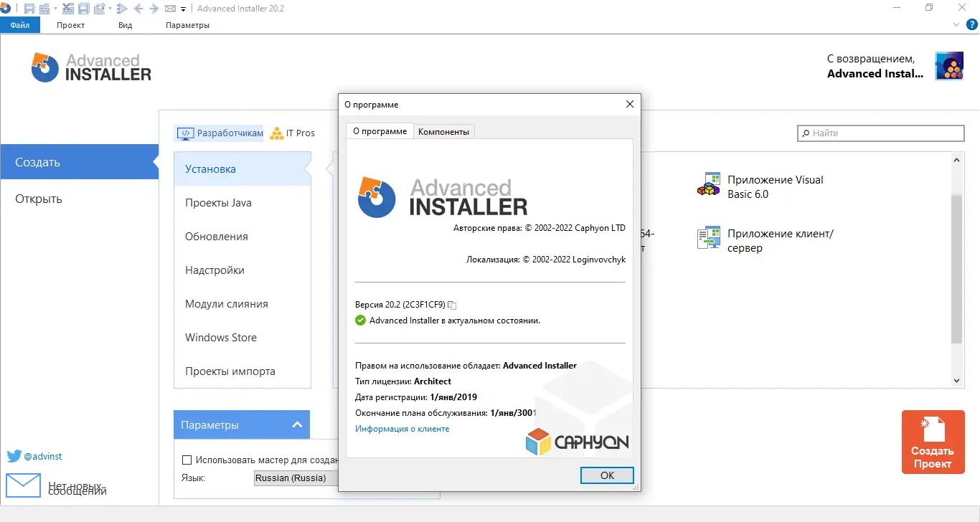The width and height of the screenshot is (980, 522).
Task: Open help with the blue question mark icon
Action: click(x=973, y=25)
